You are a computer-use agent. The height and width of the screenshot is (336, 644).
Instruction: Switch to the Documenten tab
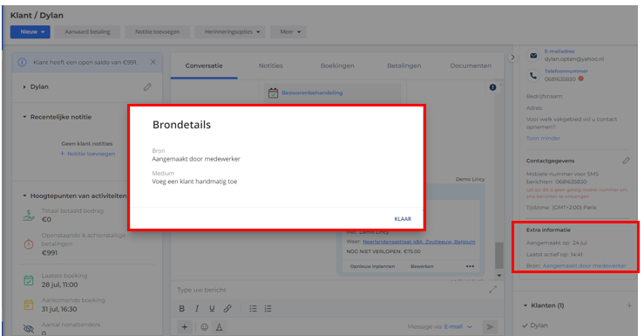pyautogui.click(x=471, y=65)
